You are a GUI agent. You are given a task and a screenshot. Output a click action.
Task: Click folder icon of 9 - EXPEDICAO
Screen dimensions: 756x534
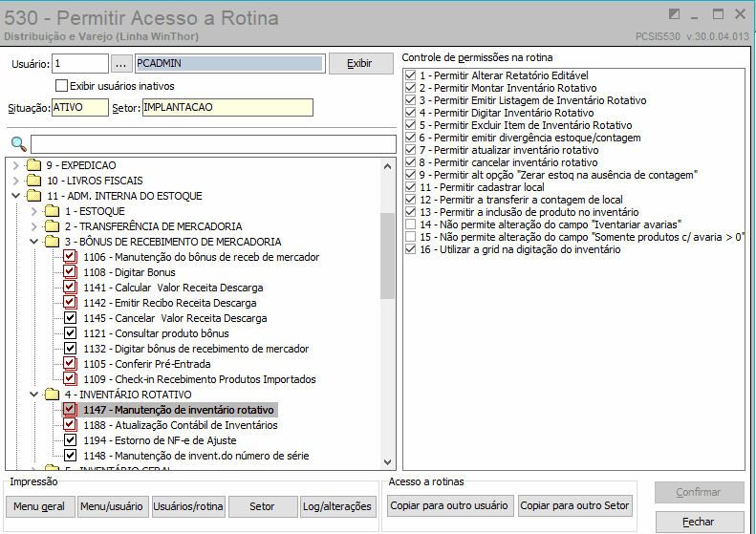tap(33, 165)
